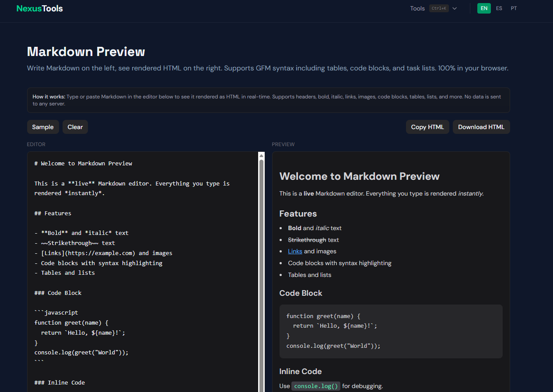
Task: Click the editor scrollbar thumb
Action: coord(262,276)
